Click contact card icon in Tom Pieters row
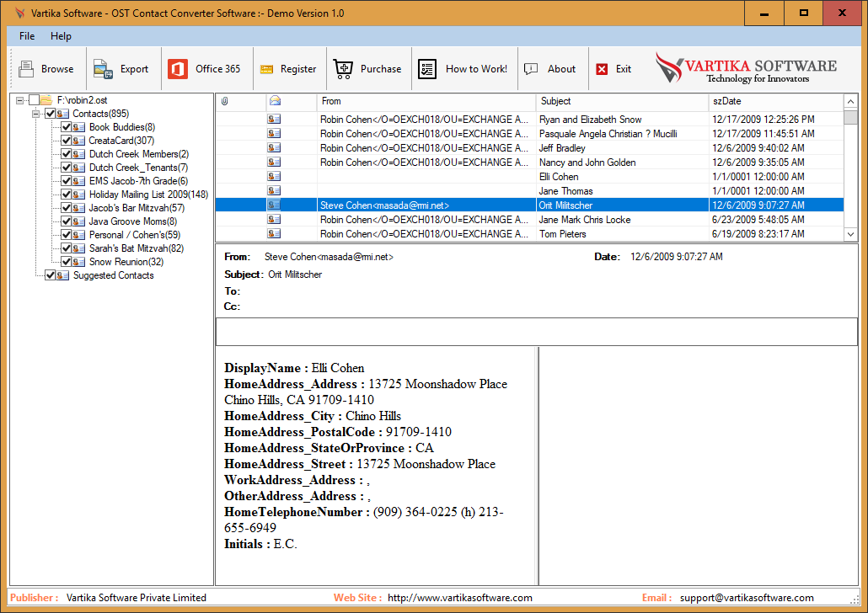 click(x=274, y=233)
